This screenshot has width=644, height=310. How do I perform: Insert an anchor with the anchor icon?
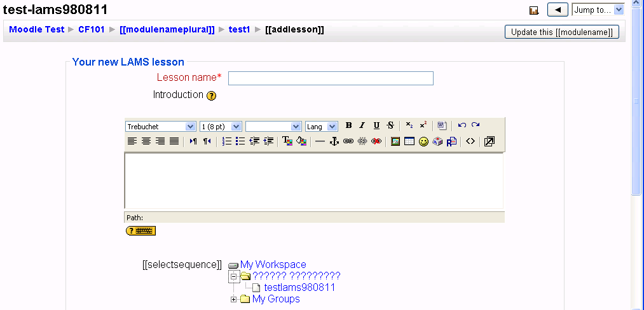tap(334, 141)
